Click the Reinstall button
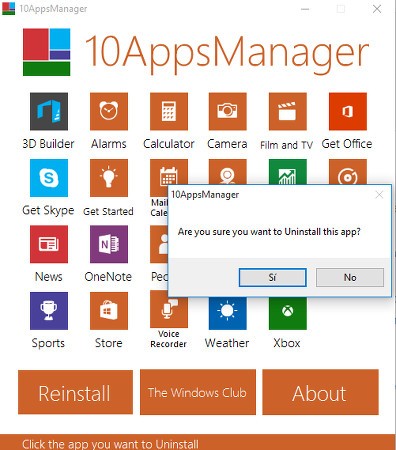The width and height of the screenshot is (396, 450). (x=75, y=392)
